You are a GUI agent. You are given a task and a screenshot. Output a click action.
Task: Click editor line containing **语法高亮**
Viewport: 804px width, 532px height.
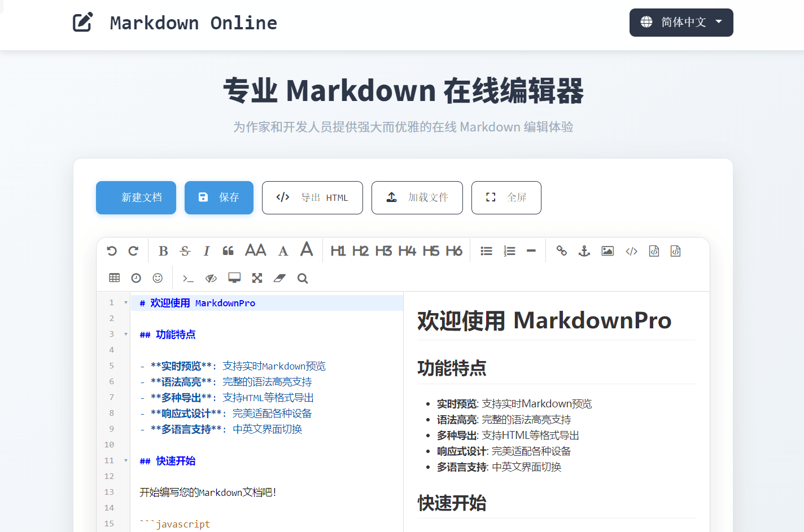point(226,382)
